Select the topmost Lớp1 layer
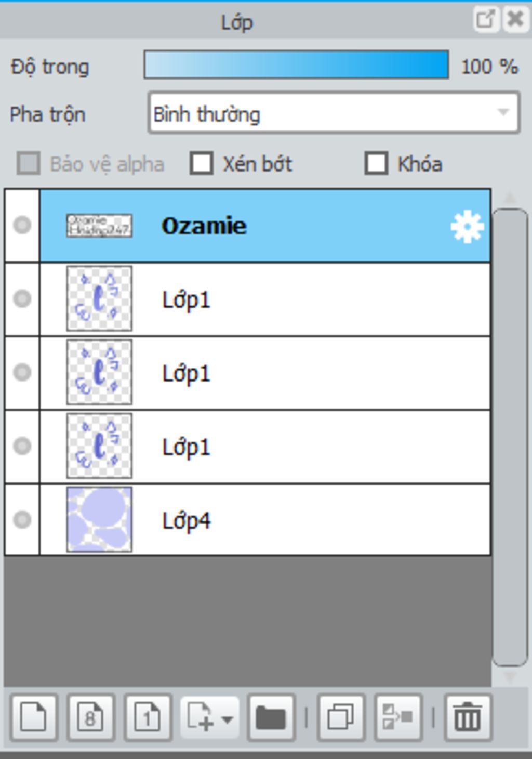This screenshot has height=759, width=532. [x=265, y=299]
